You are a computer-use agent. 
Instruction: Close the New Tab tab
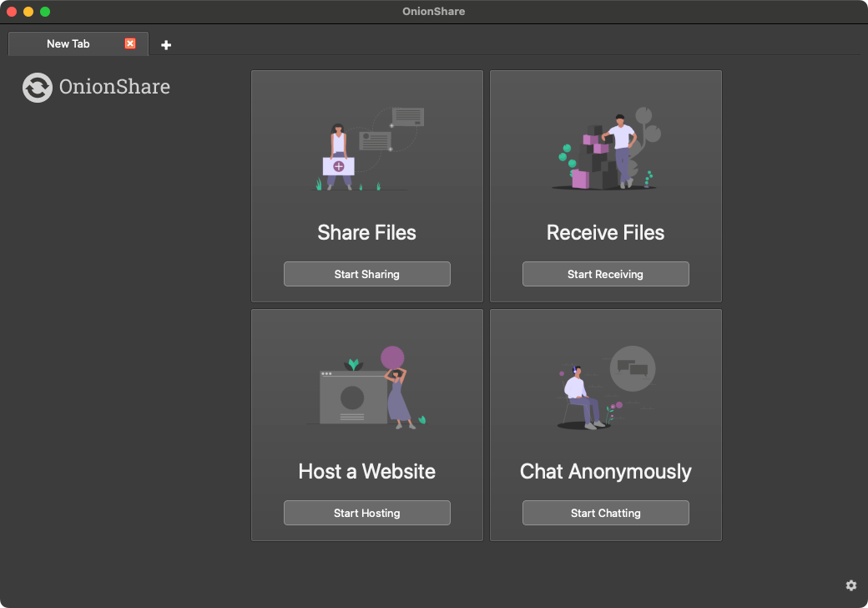click(130, 43)
